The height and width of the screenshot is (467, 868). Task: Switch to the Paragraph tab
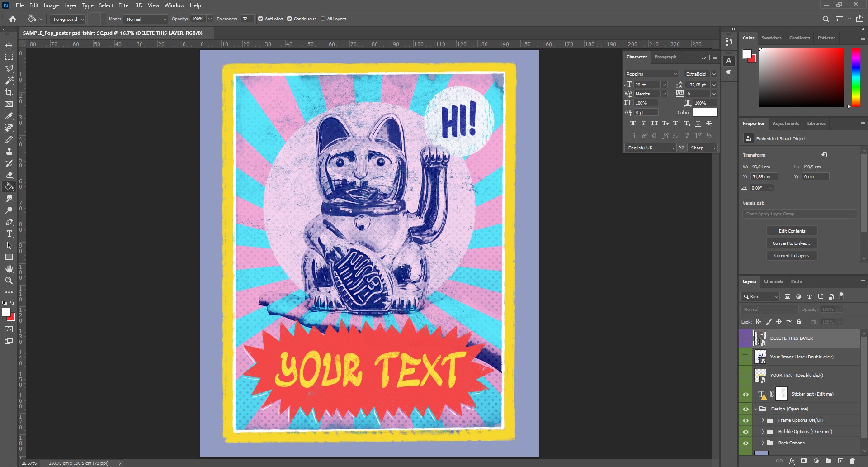[665, 57]
